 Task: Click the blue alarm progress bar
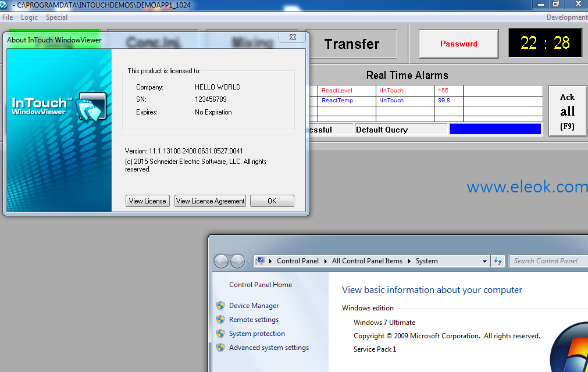pos(496,129)
